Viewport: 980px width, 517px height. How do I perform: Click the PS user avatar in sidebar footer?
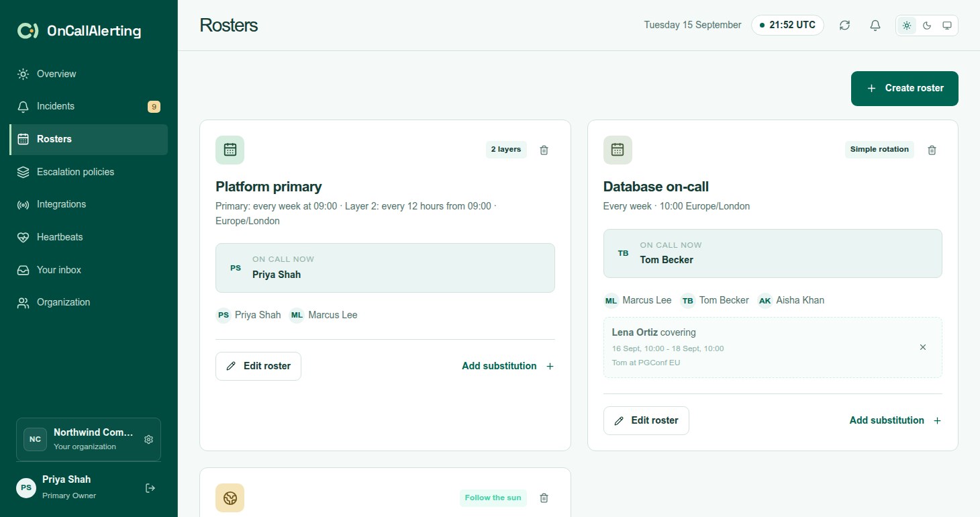(x=26, y=488)
